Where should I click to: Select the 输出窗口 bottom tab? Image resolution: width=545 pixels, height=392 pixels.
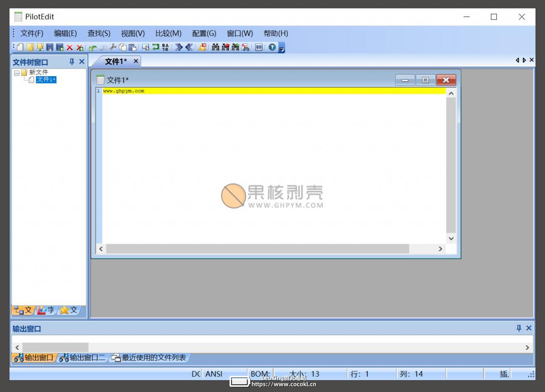click(x=34, y=358)
